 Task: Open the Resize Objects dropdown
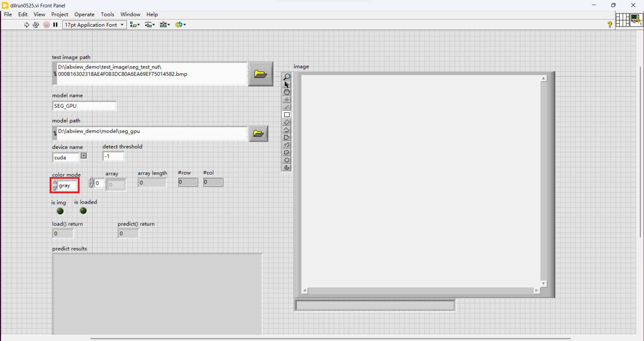[x=165, y=25]
